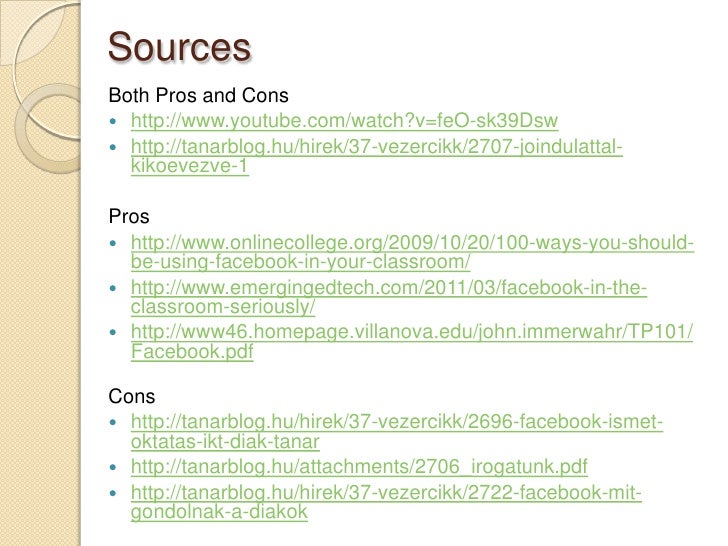Click the Sources slide title
This screenshot has height=546, width=728.
pos(179,47)
